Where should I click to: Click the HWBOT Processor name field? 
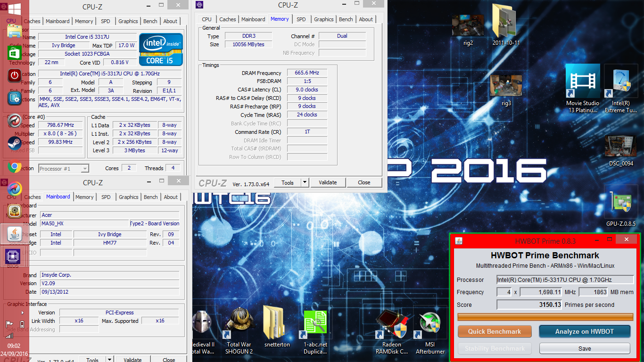click(x=565, y=280)
